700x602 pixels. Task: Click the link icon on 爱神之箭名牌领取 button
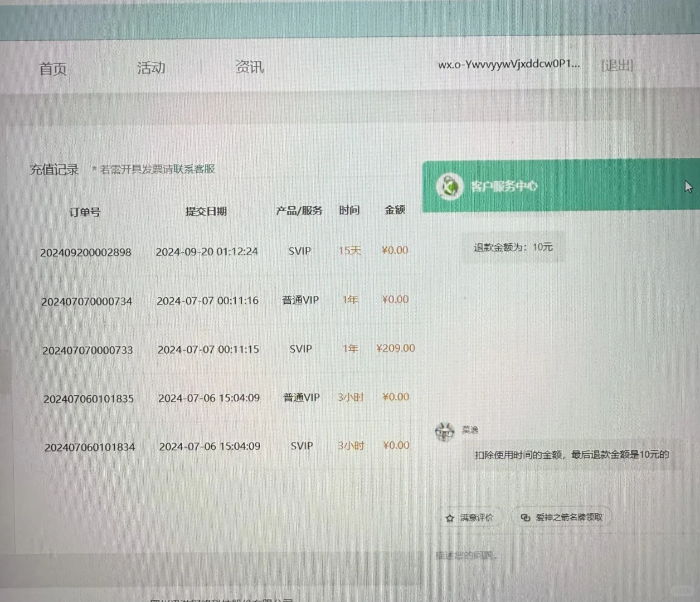(x=525, y=517)
